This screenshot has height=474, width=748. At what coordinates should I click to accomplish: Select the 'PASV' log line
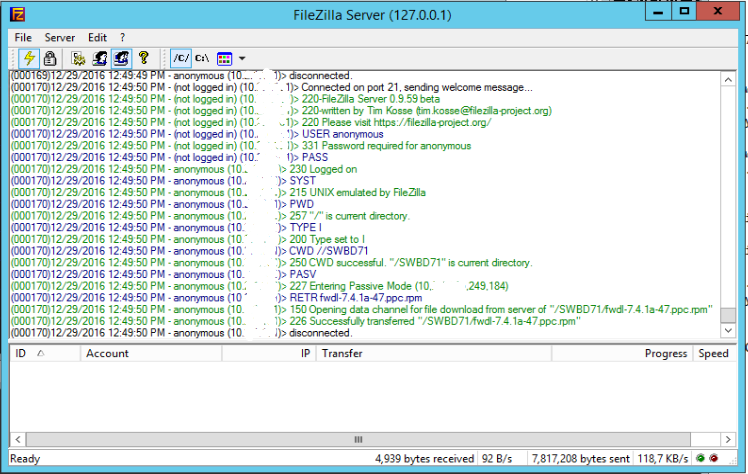pyautogui.click(x=163, y=274)
